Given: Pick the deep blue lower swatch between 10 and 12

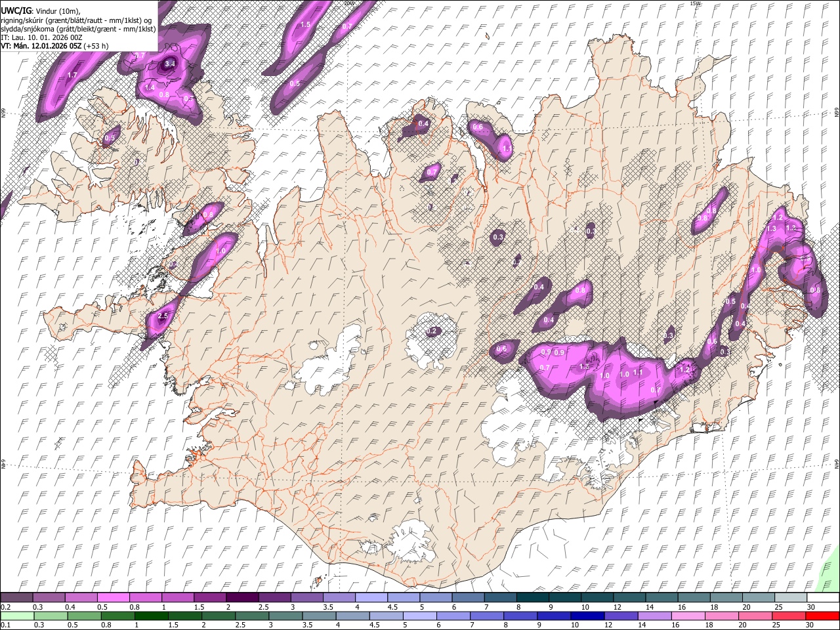Looking at the screenshot, I should coord(587,616).
